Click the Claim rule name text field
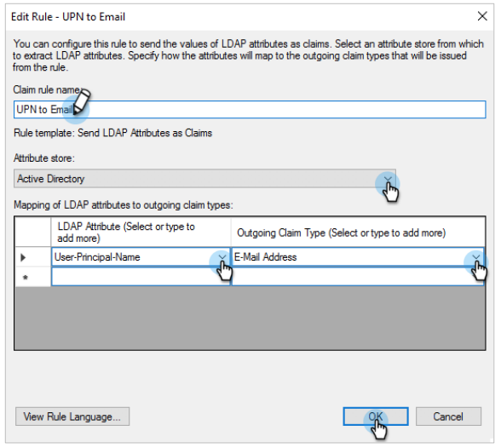The image size is (501, 448). [250, 109]
